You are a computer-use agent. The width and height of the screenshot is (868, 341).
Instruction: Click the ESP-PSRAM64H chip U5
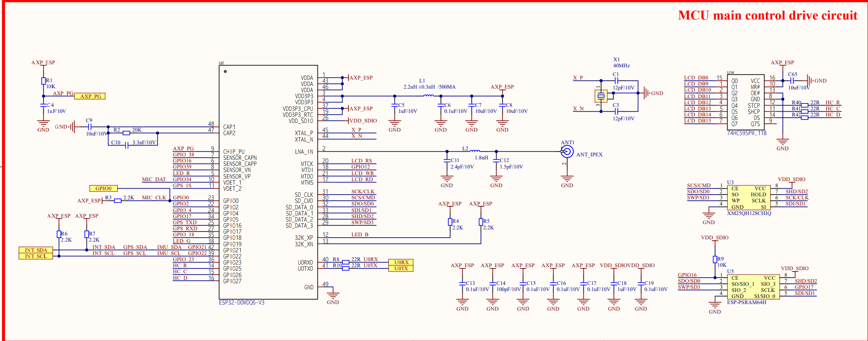tap(753, 287)
